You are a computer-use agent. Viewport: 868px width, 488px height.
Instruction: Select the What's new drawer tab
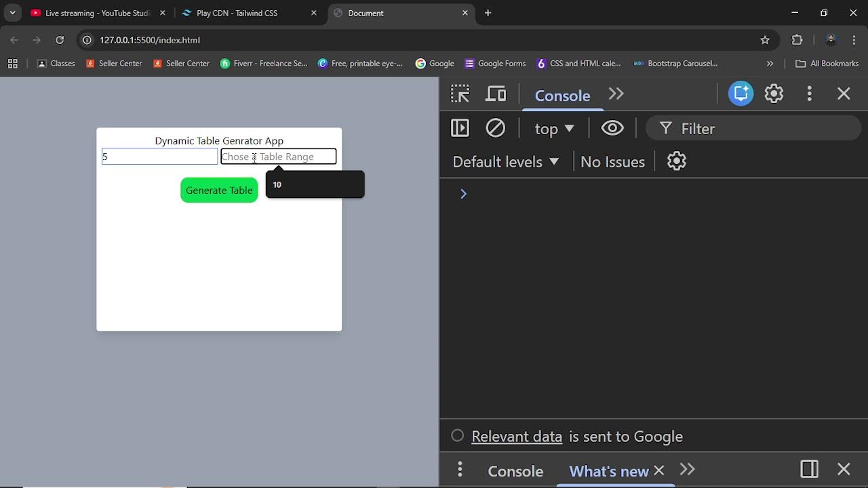click(x=608, y=471)
